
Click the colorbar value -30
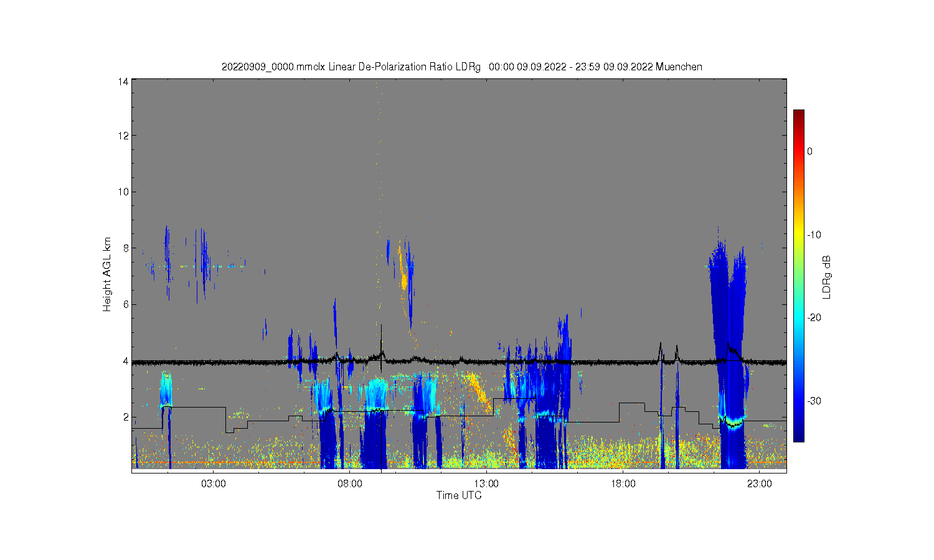tap(814, 401)
